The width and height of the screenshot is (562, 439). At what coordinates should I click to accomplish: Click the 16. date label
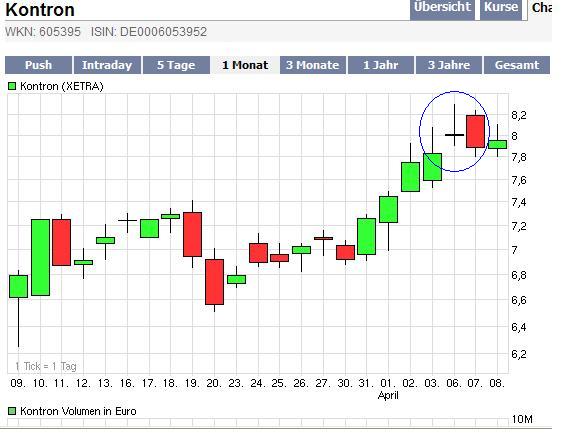(x=127, y=383)
